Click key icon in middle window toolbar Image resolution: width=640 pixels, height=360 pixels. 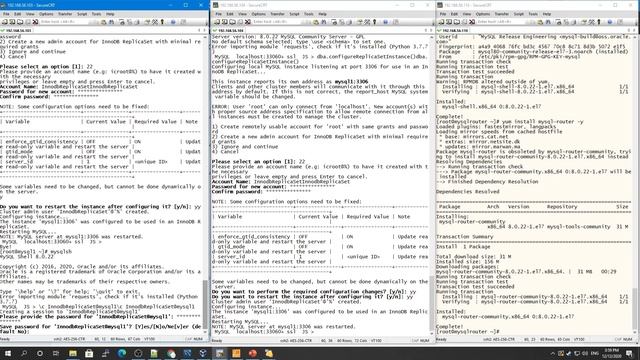tap(375, 22)
